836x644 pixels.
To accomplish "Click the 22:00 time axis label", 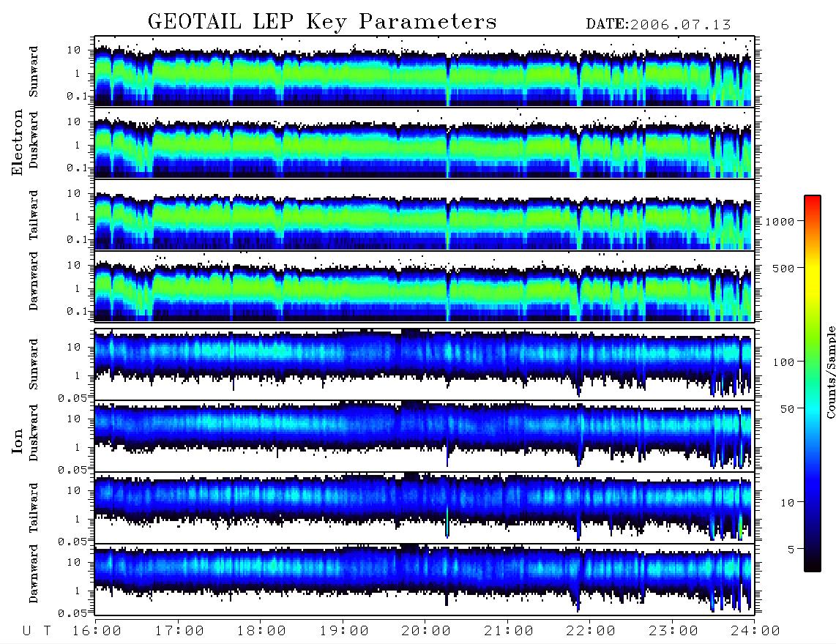I will (591, 631).
